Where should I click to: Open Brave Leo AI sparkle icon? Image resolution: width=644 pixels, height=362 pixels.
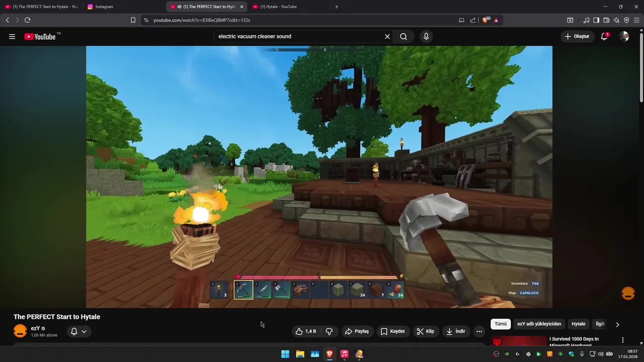click(x=616, y=20)
